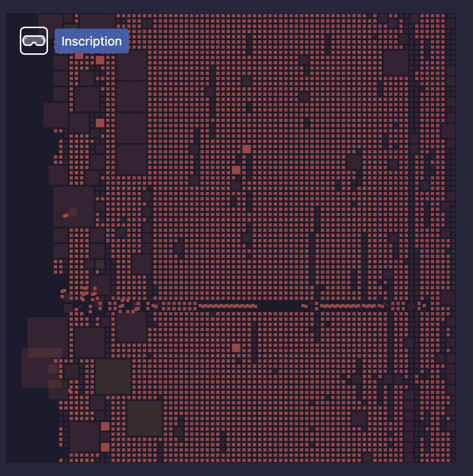Click the blue Inscription button
This screenshot has height=476, width=473.
click(92, 41)
